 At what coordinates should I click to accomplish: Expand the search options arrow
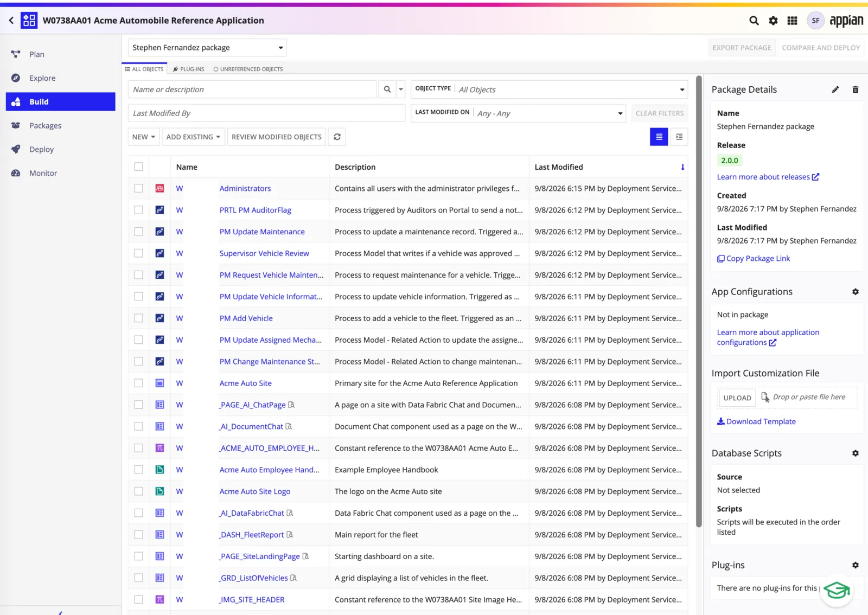tap(401, 89)
